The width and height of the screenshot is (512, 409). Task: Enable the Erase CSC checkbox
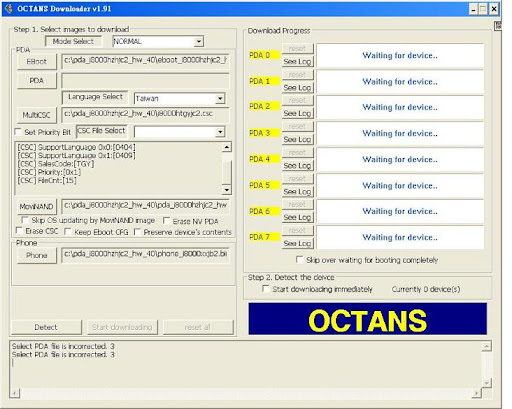pyautogui.click(x=19, y=231)
